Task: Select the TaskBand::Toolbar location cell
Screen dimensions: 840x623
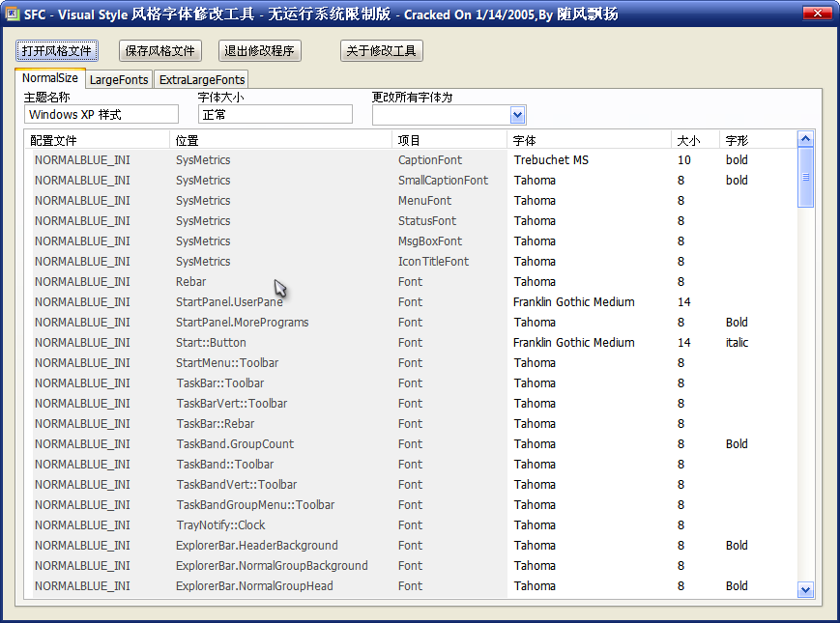Action: (225, 466)
